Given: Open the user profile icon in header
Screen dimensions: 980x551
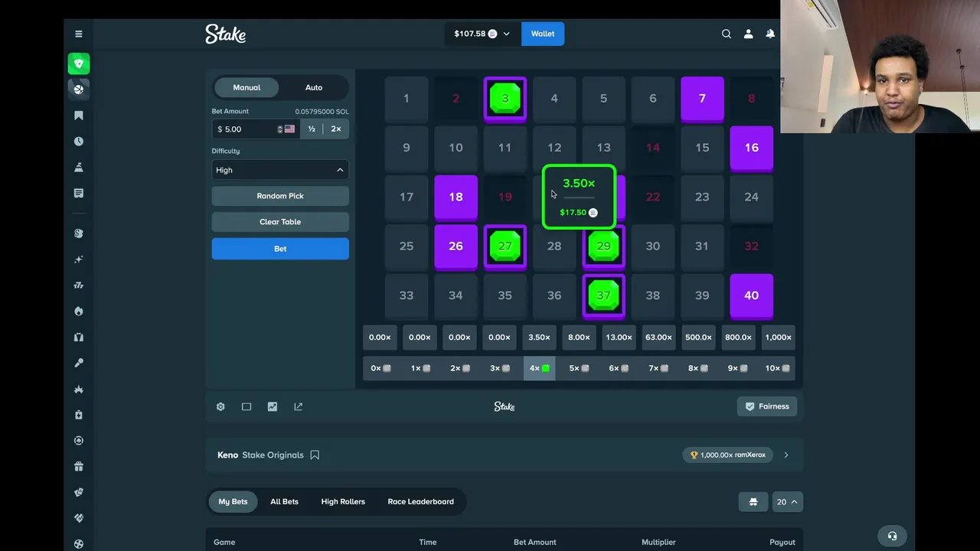Looking at the screenshot, I should (x=748, y=34).
